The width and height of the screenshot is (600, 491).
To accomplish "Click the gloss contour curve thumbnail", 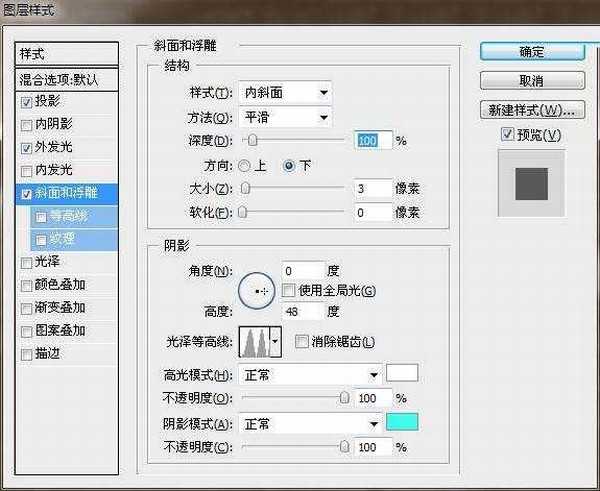I will (x=254, y=343).
